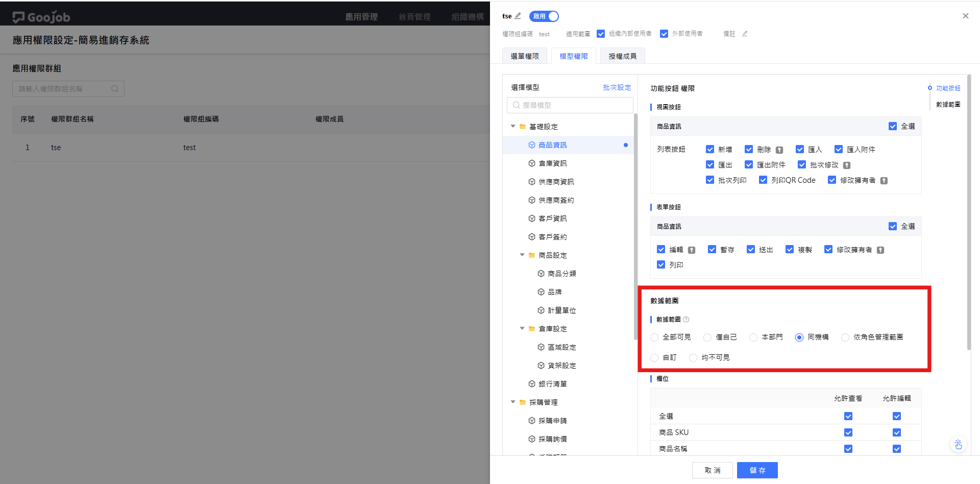Click the 批次設定 link
The width and height of the screenshot is (980, 484).
617,87
